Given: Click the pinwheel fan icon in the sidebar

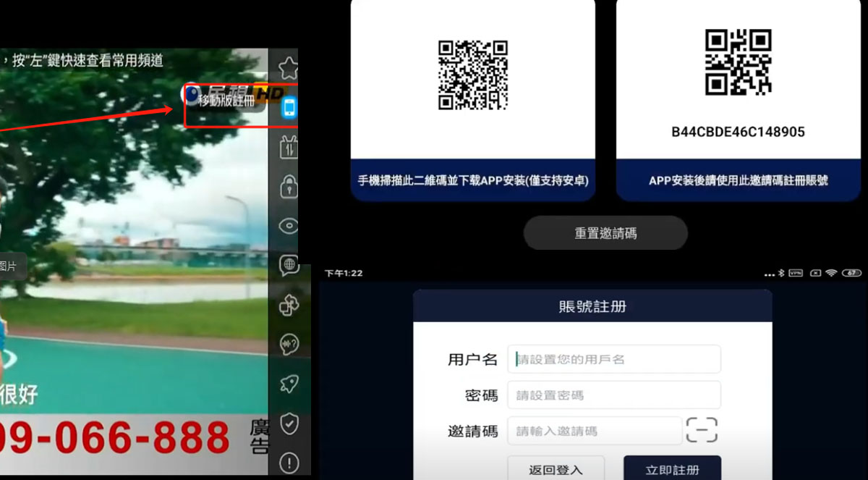Looking at the screenshot, I should 289,306.
